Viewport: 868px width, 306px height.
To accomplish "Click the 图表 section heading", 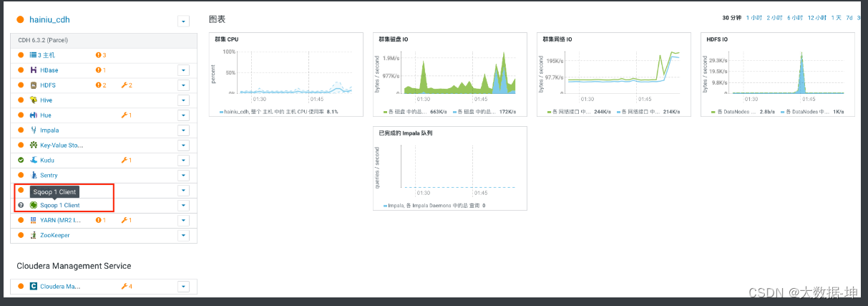I will (x=218, y=19).
